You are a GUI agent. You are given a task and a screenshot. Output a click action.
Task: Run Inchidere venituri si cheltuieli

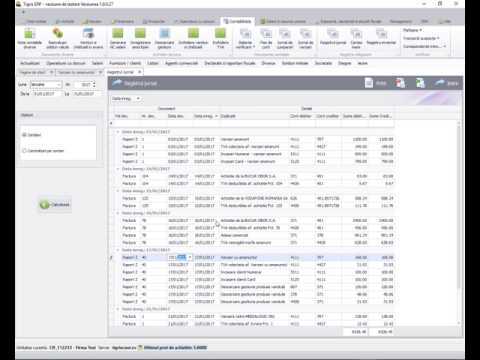point(193,38)
